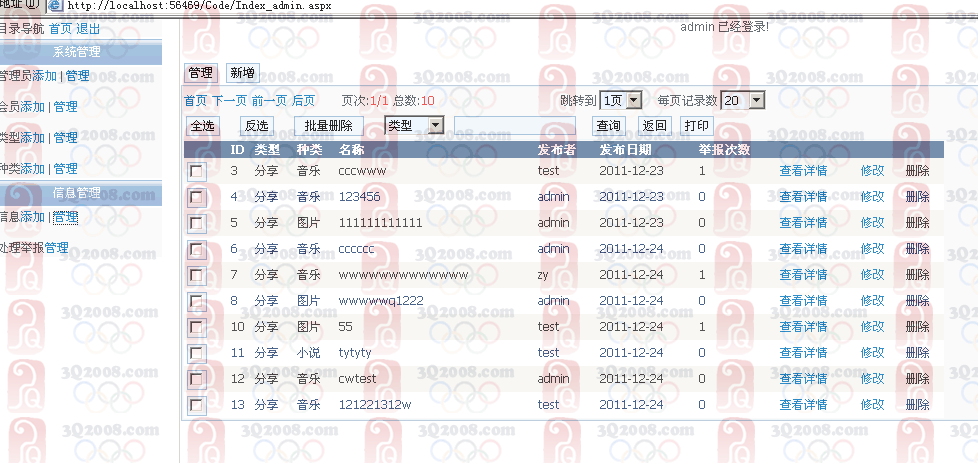
Task: Switch to the 管理 tab
Action: (x=201, y=73)
